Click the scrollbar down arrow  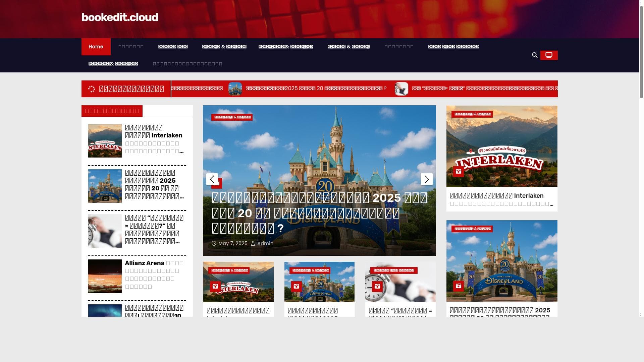click(x=641, y=315)
